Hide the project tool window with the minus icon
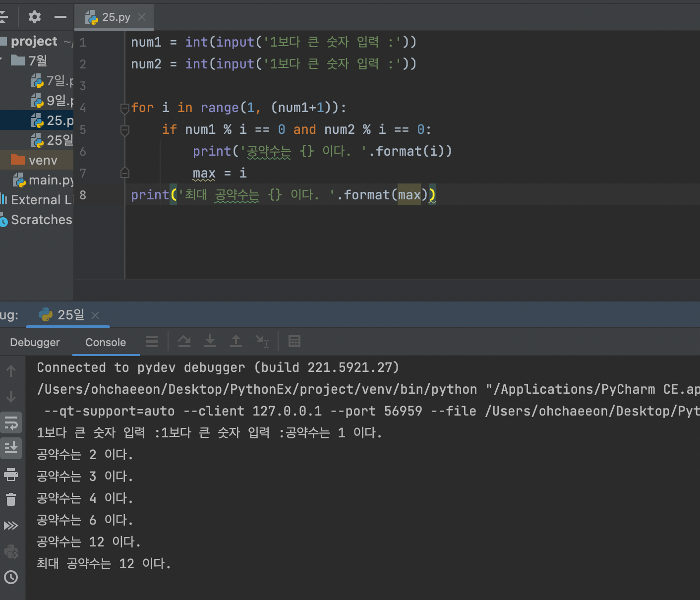 (60, 17)
